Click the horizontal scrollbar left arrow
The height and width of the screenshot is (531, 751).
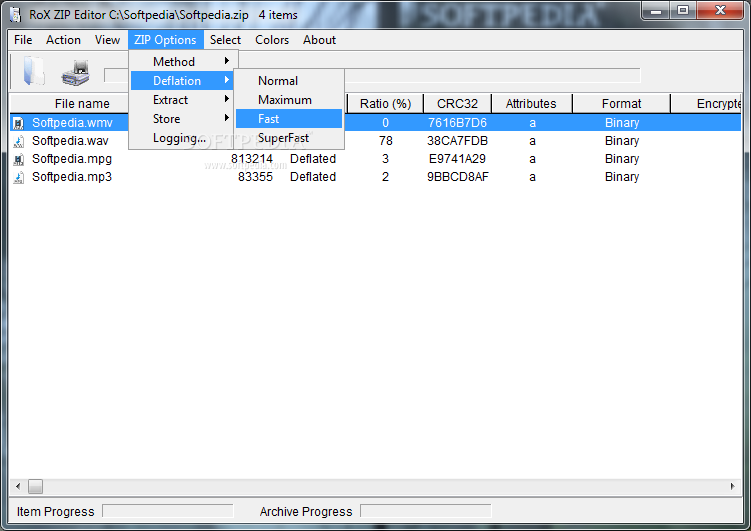[x=18, y=486]
